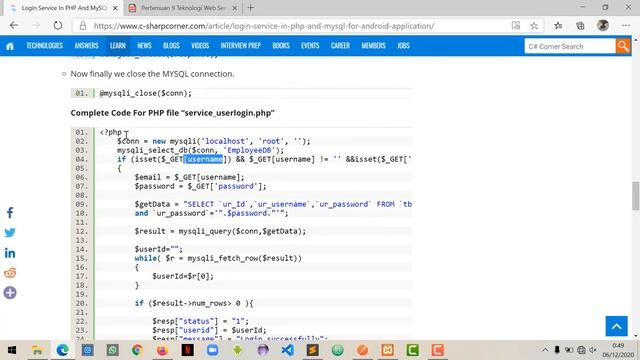Click the reader view icon in address bar
This screenshot has height=360, width=640.
click(x=516, y=26)
